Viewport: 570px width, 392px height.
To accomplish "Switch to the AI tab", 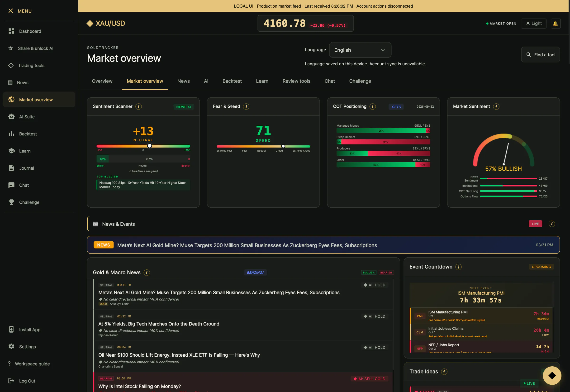I will pos(206,81).
